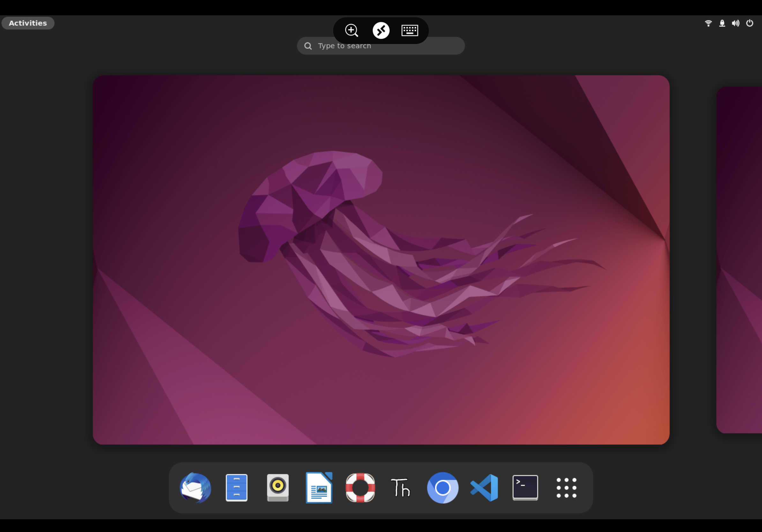Click the volume speaker icon
This screenshot has height=532, width=762.
tap(736, 23)
